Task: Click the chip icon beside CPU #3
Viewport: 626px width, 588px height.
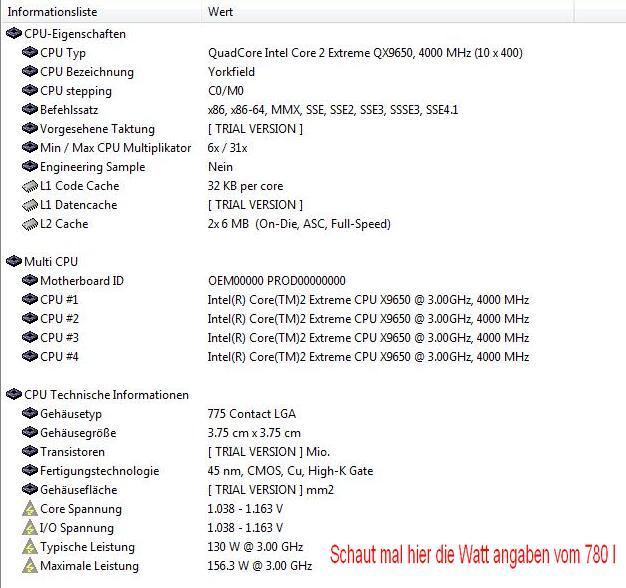Action: (x=30, y=337)
